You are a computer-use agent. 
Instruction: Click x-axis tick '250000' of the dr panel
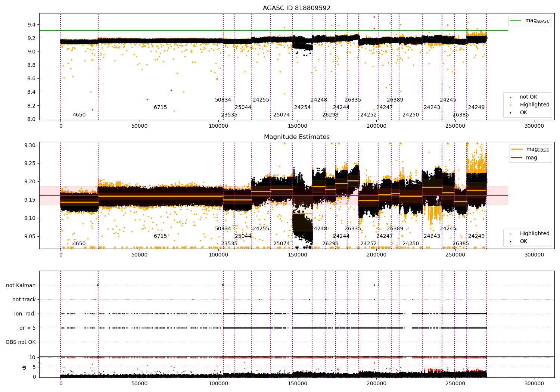click(455, 383)
